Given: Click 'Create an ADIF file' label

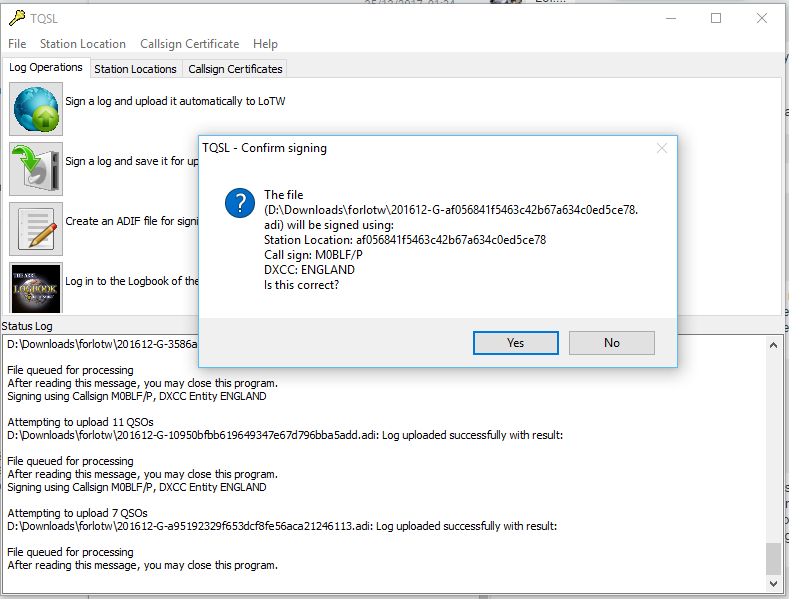Looking at the screenshot, I should point(132,221).
